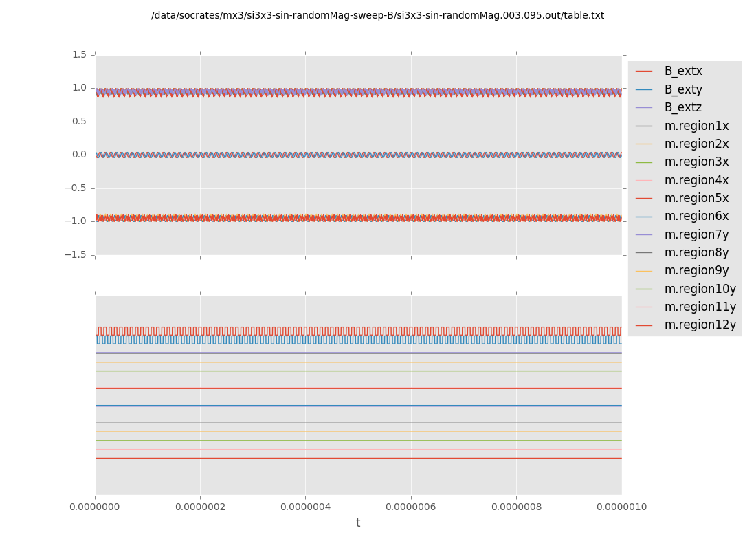Click the −1.0 y-axis tick label

click(x=76, y=221)
